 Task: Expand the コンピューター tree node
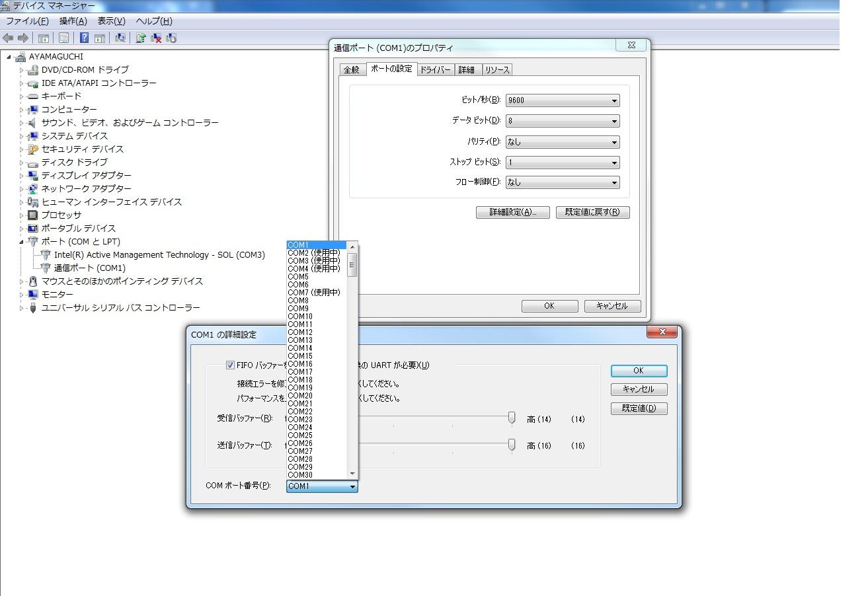pyautogui.click(x=21, y=110)
